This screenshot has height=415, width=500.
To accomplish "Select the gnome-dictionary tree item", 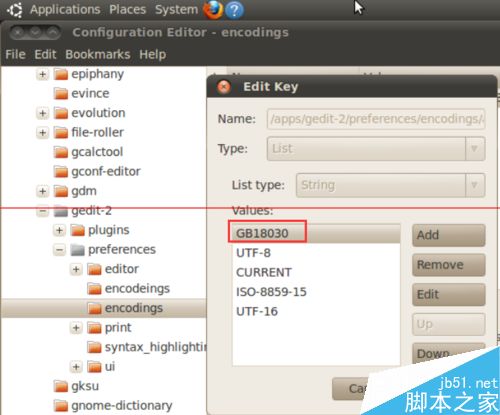I will [x=122, y=406].
